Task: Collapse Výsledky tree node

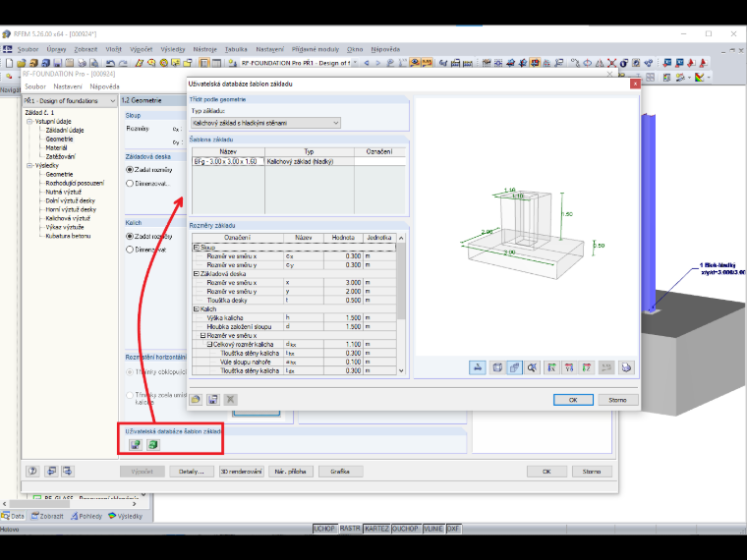Action: point(29,166)
